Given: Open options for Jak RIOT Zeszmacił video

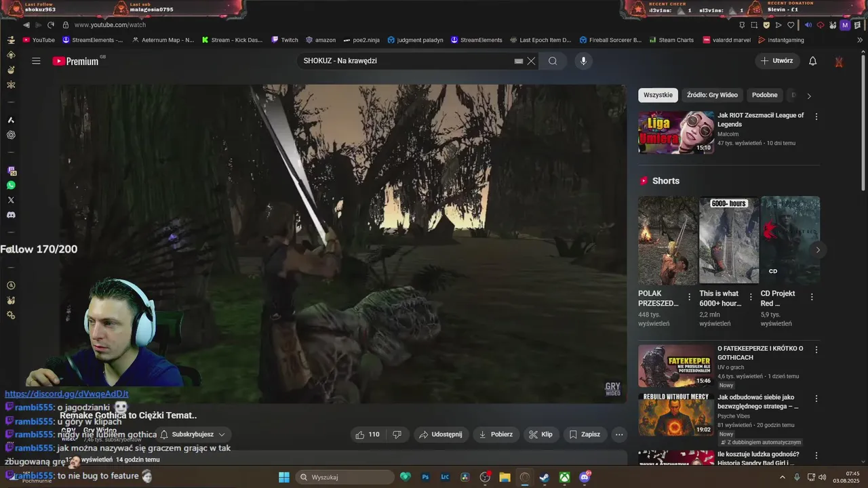Looking at the screenshot, I should point(816,117).
